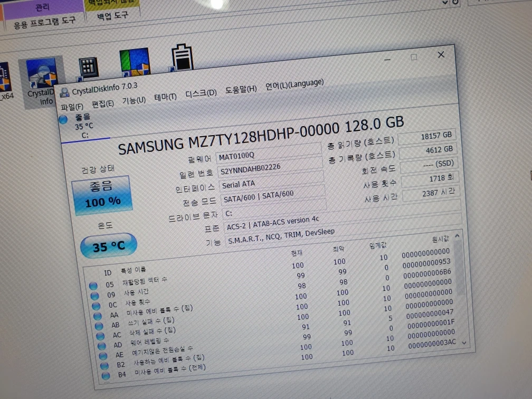Viewport: 532px width, 399px height.
Task: Click the status circle for attribute 0C
Action: tap(97, 306)
